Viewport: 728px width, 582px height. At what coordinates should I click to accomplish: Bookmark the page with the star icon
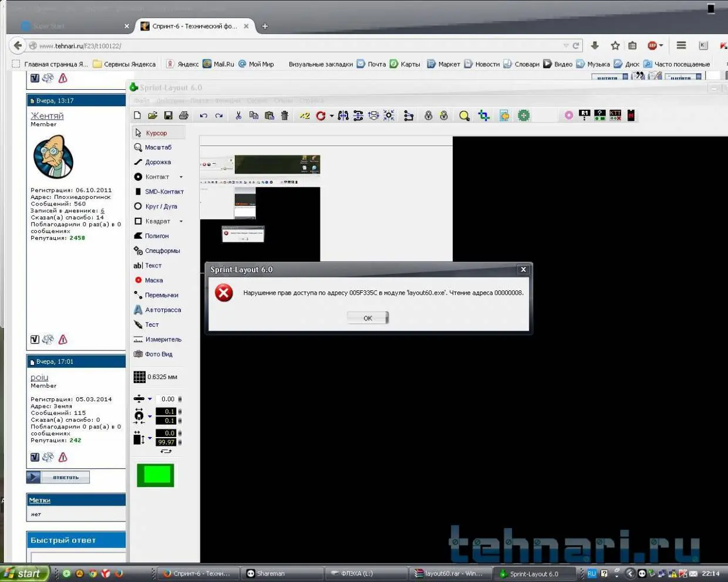click(x=615, y=45)
